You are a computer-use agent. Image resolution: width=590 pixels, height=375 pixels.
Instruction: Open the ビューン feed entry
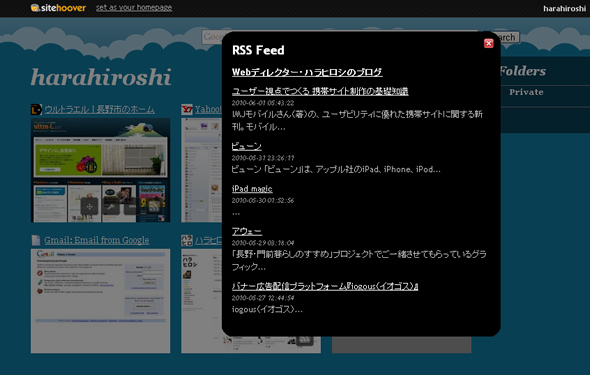pos(246,146)
